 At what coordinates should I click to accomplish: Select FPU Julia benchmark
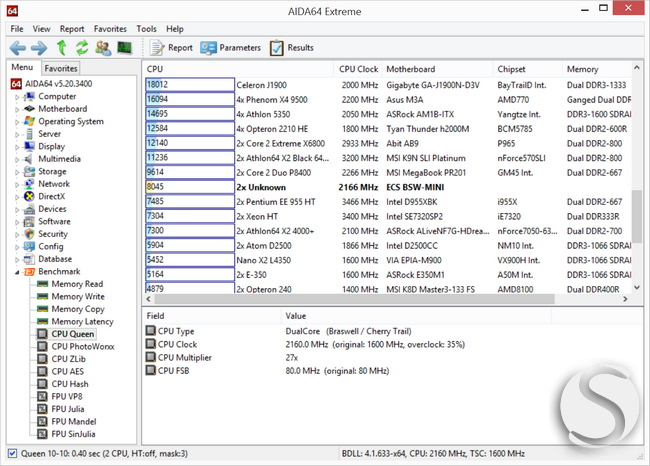(68, 409)
